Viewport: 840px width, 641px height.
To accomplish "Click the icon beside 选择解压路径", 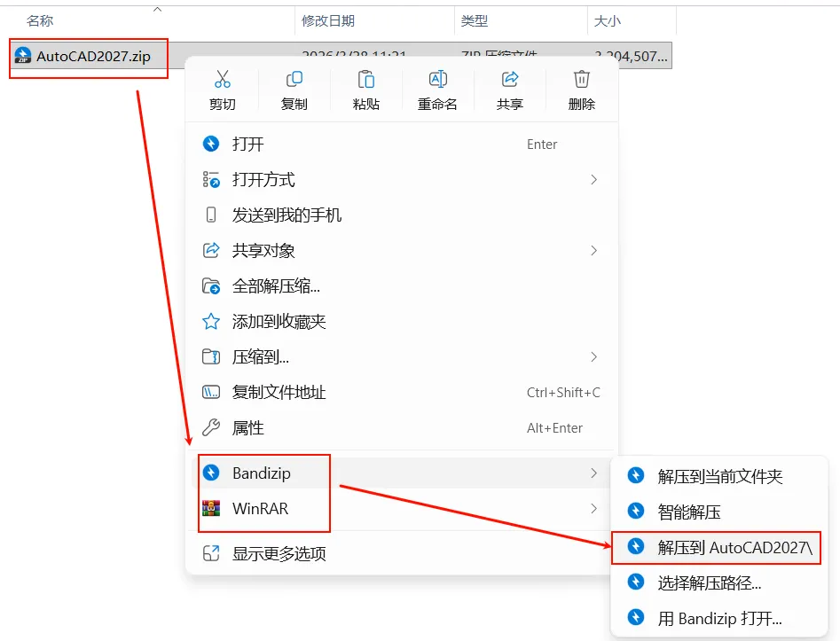I will click(x=636, y=582).
